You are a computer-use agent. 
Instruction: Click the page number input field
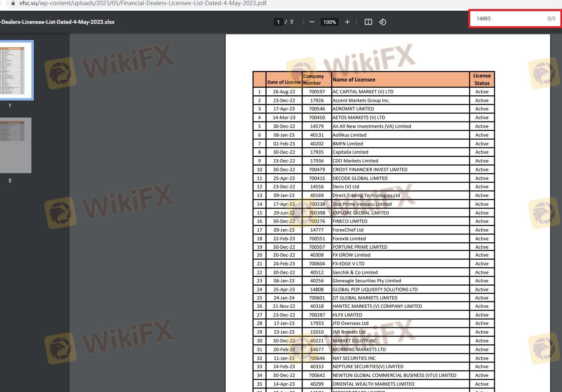click(278, 22)
